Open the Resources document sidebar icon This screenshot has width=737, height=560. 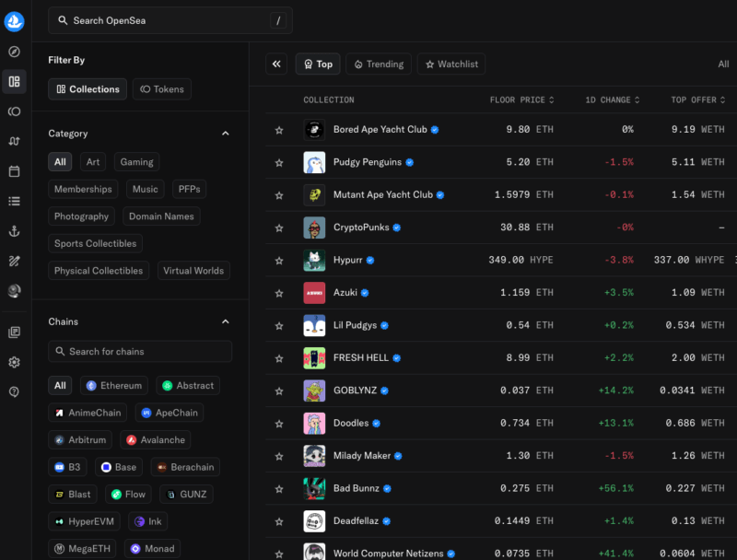pos(14,332)
